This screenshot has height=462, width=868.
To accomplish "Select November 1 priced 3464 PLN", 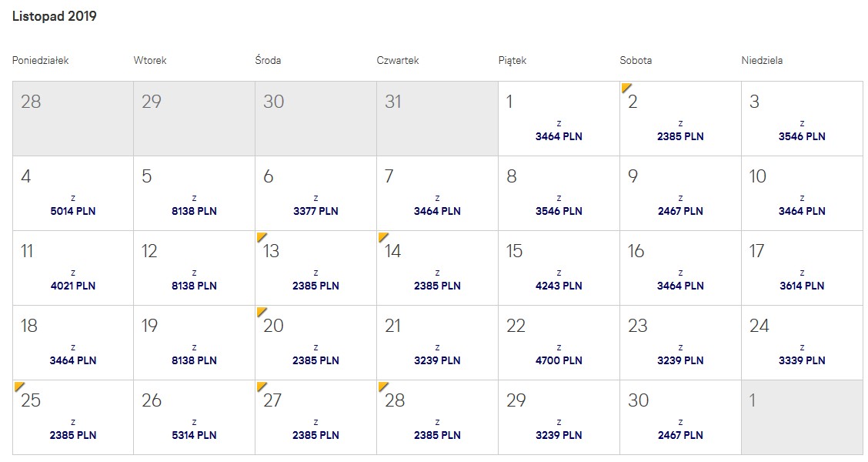I will click(x=559, y=119).
